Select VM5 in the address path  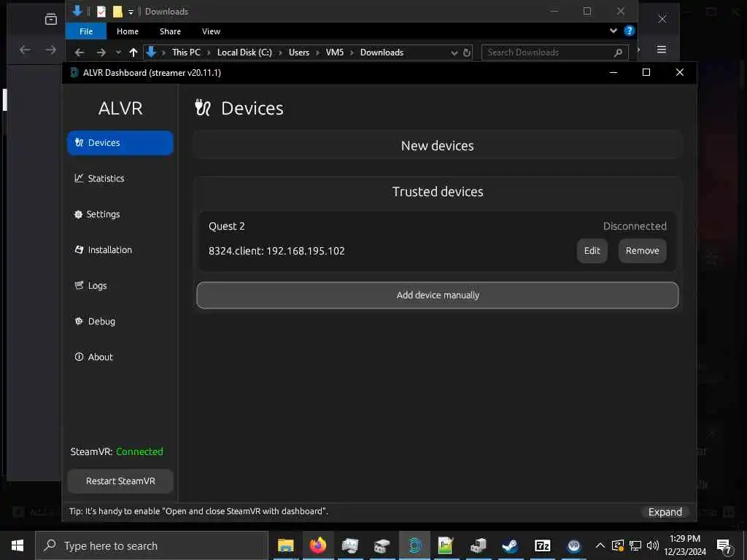coord(334,52)
